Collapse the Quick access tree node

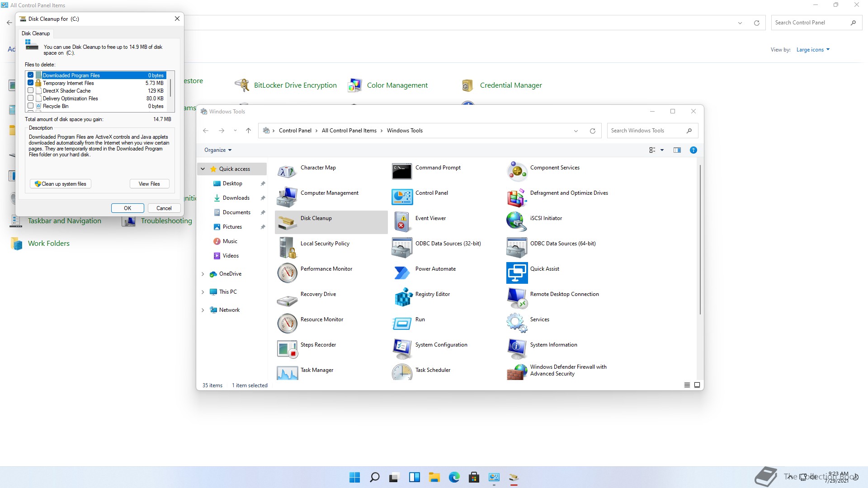[x=203, y=169]
